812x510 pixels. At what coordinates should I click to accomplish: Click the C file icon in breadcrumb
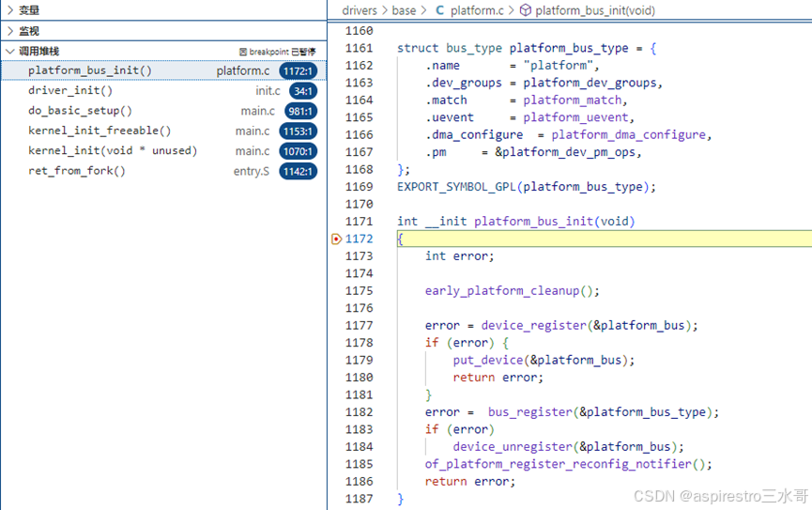coord(439,10)
